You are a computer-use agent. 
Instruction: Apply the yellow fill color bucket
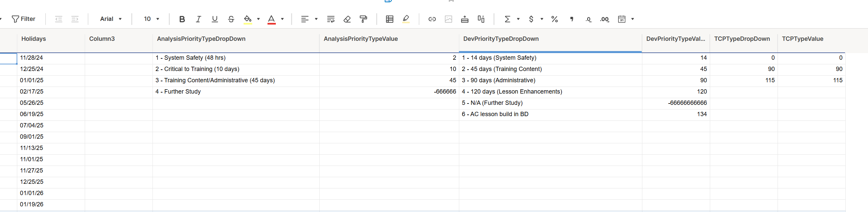coord(248,20)
